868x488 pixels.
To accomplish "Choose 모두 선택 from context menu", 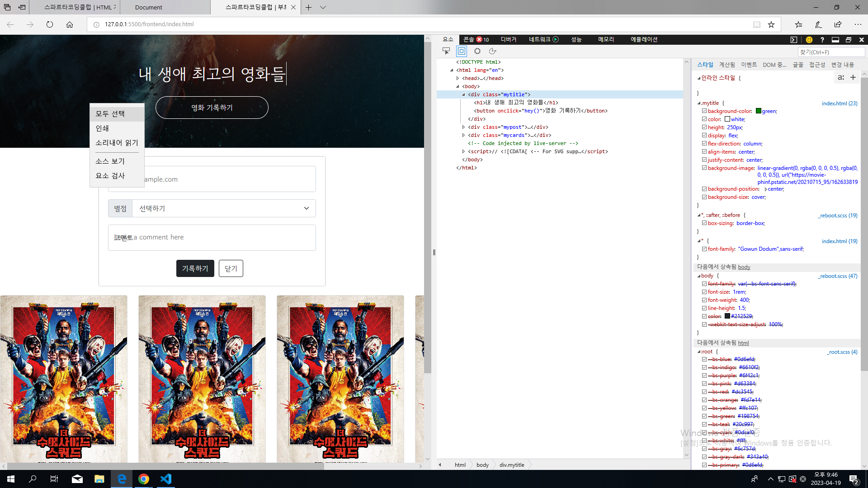I will [x=117, y=114].
